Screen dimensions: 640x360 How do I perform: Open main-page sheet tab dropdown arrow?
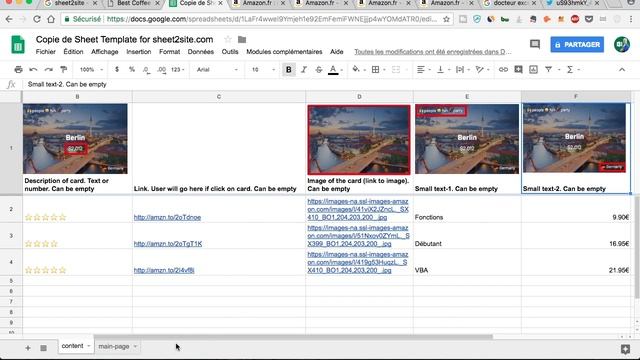point(135,347)
